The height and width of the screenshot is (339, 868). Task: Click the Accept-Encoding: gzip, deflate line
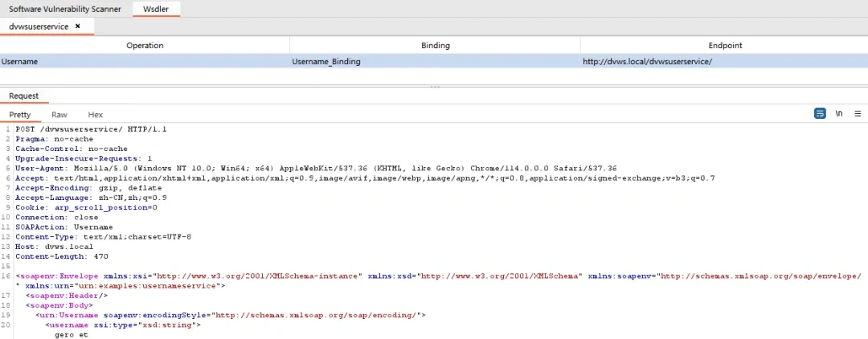point(88,188)
